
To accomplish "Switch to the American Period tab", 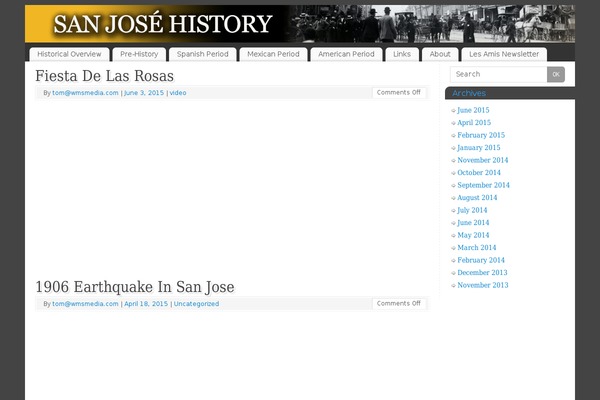I will tap(346, 54).
